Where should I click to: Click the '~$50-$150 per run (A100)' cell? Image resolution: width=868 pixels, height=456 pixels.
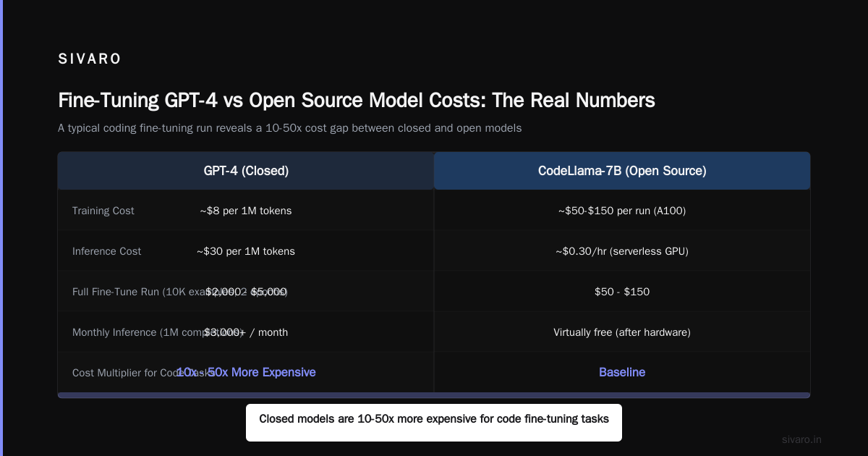coord(622,211)
